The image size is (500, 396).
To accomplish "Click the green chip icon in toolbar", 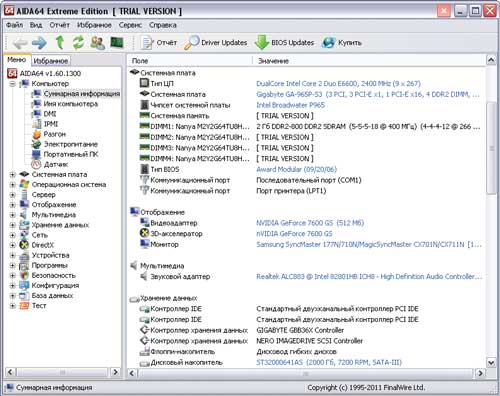I will tap(117, 43).
